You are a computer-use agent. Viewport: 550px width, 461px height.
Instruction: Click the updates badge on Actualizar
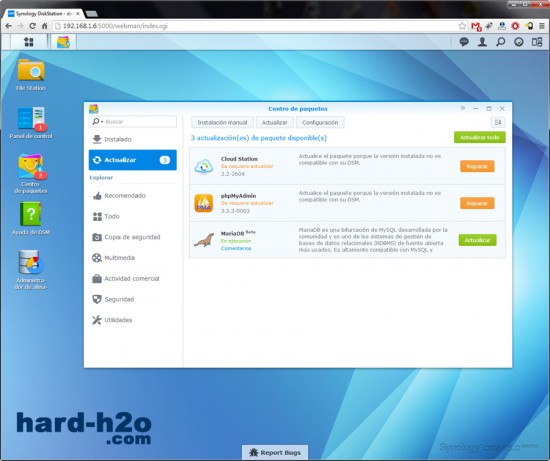click(165, 160)
